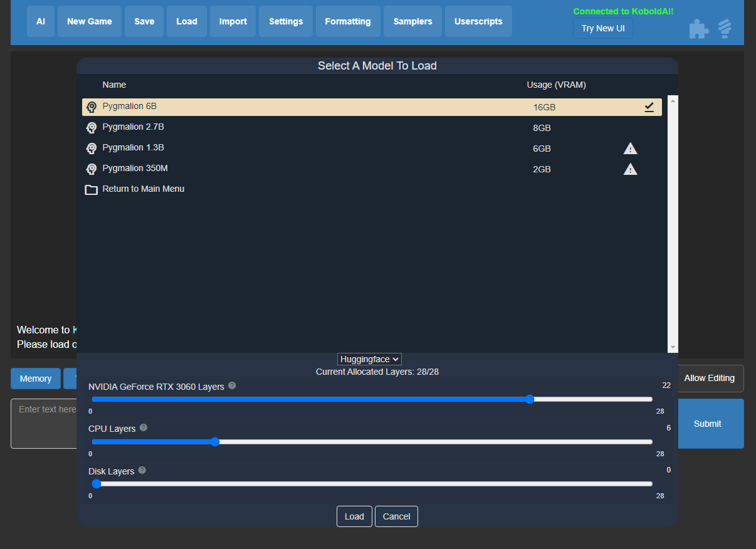Click the CPU Layers slider handle
This screenshot has height=549, width=756.
(216, 442)
